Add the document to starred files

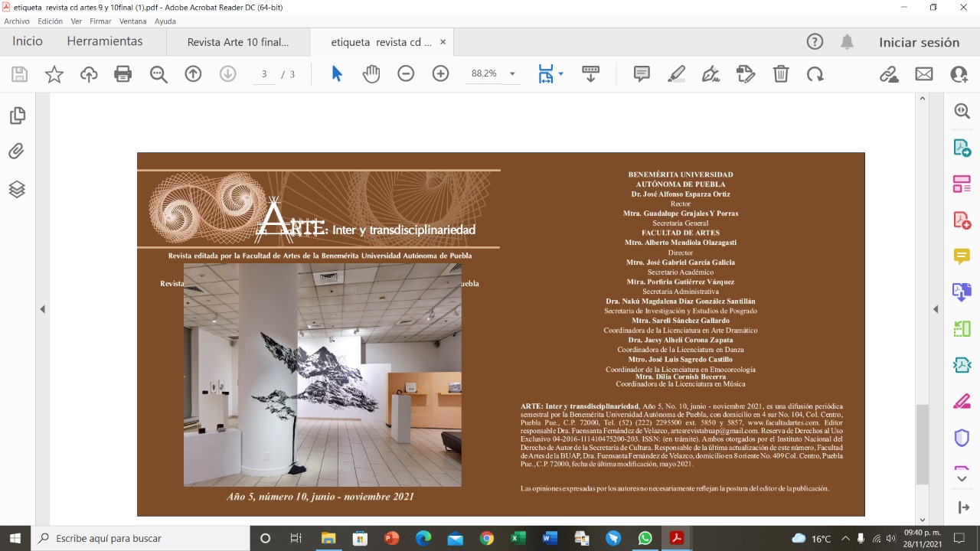click(54, 74)
